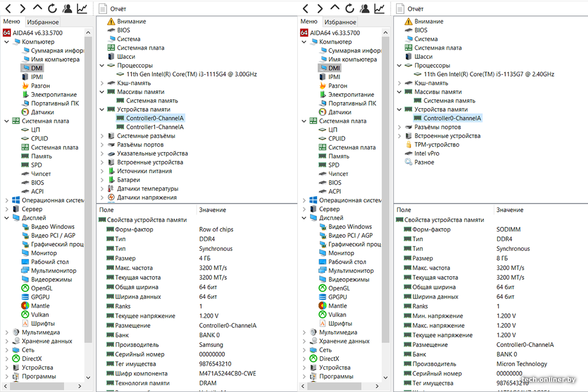The image size is (588, 392).
Task: Collapse the Системная плата node in the left window tree
Action: [x=6, y=121]
